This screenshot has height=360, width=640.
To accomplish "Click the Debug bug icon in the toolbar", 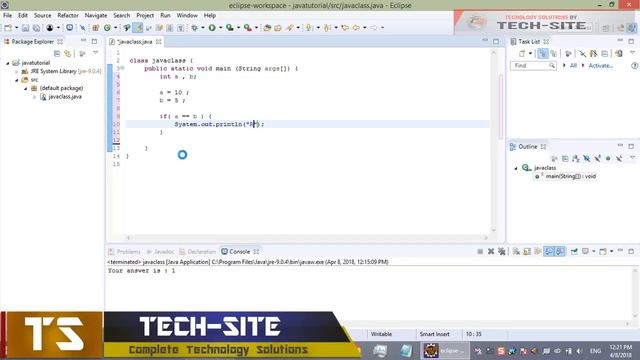I will pos(194,28).
